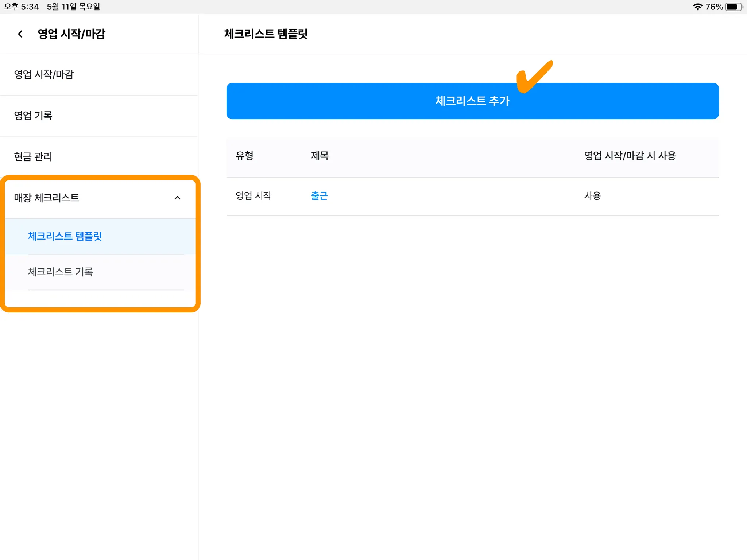This screenshot has width=747, height=560.
Task: Click the 유형 column header
Action: pyautogui.click(x=244, y=156)
